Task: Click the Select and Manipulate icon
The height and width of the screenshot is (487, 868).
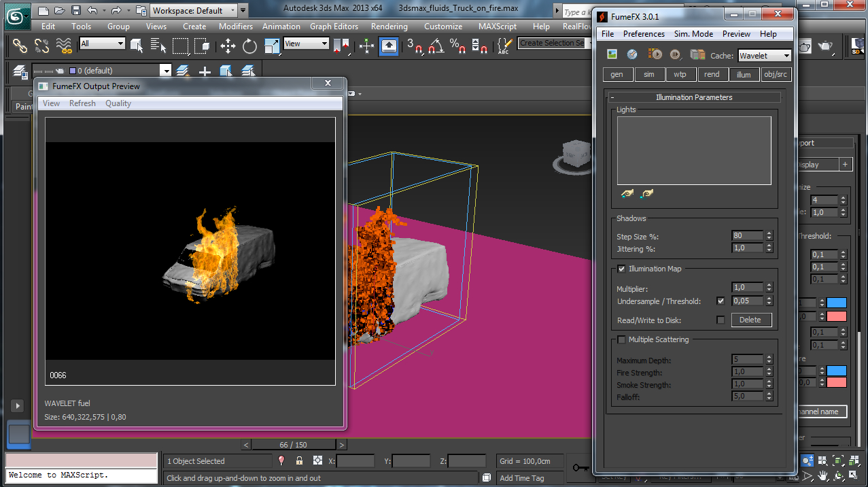Action: [367, 46]
